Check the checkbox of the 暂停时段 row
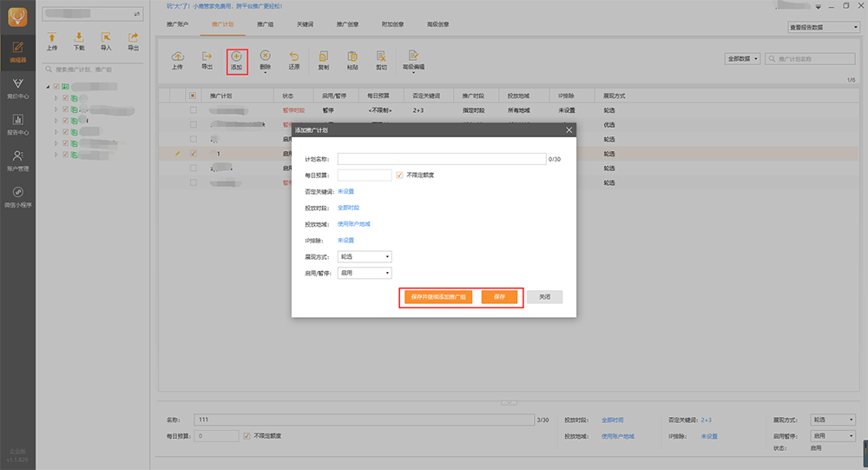The image size is (868, 470). 194,110
